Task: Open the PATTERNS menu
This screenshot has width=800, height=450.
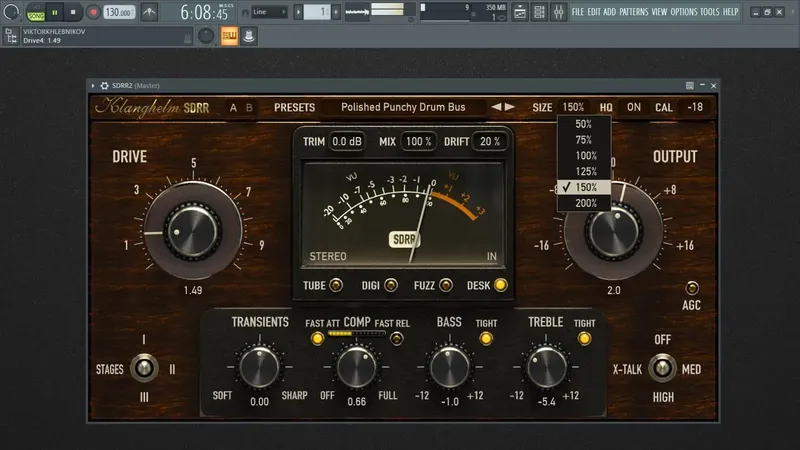Action: tap(634, 12)
